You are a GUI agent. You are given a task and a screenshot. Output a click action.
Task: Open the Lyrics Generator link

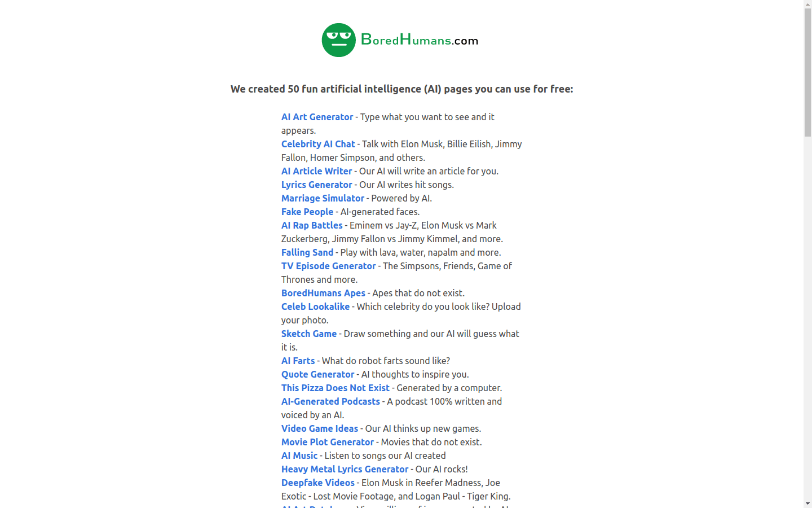coord(316,185)
